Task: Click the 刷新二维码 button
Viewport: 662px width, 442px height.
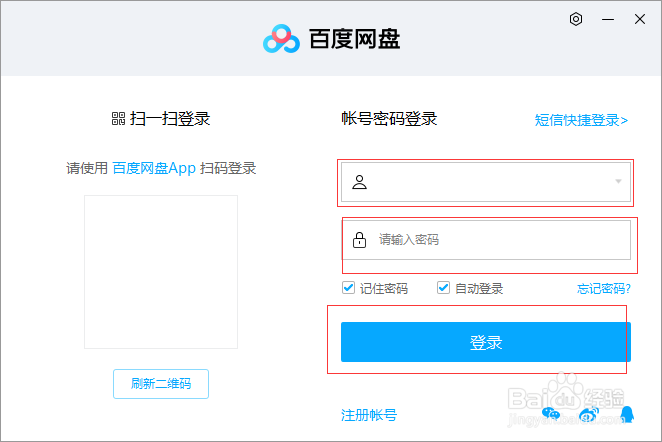Action: pyautogui.click(x=161, y=384)
